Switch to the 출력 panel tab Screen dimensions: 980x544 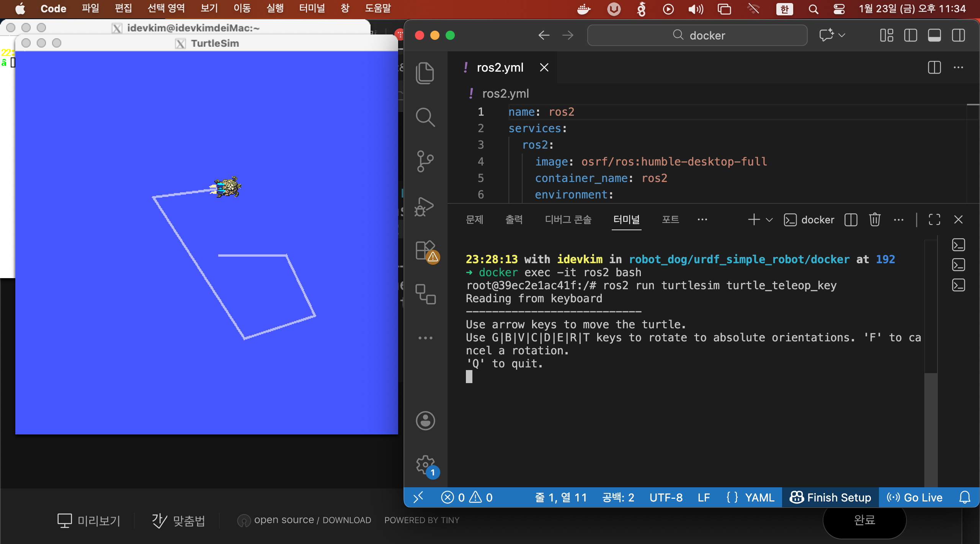[514, 220]
